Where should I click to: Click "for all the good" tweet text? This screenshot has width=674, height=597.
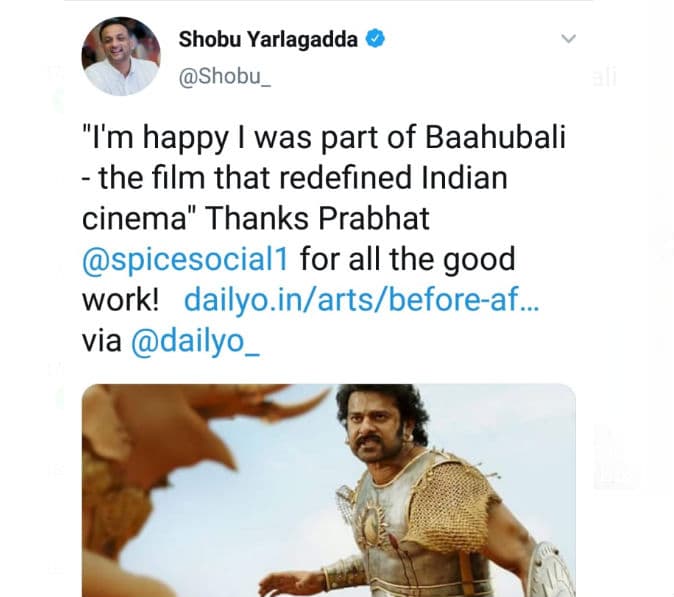[407, 260]
